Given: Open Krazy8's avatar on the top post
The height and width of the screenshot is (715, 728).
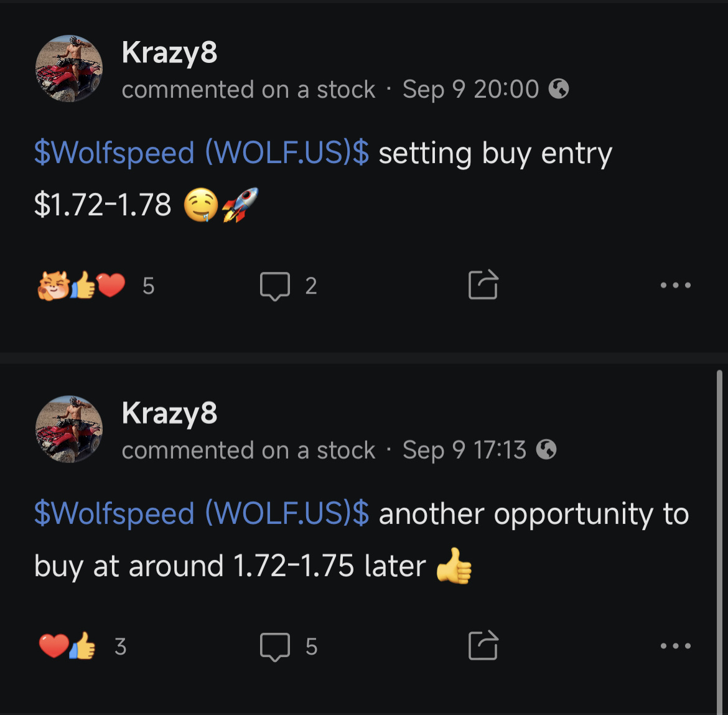Looking at the screenshot, I should point(69,69).
